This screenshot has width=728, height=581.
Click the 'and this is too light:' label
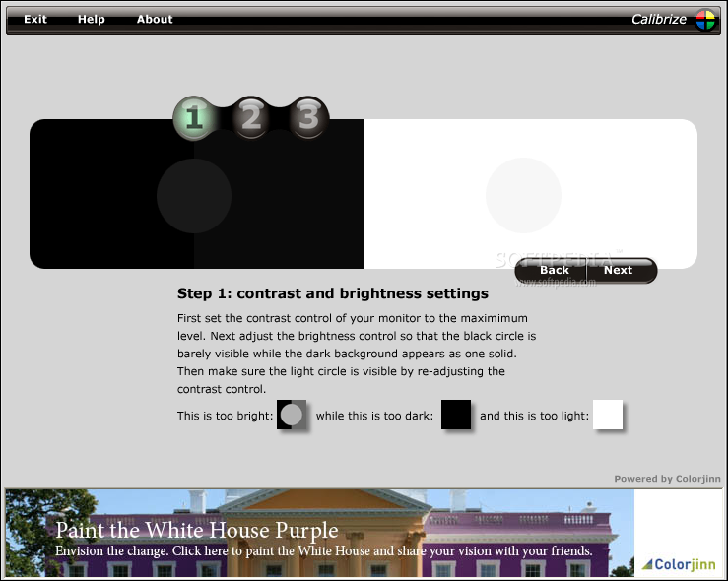[534, 416]
